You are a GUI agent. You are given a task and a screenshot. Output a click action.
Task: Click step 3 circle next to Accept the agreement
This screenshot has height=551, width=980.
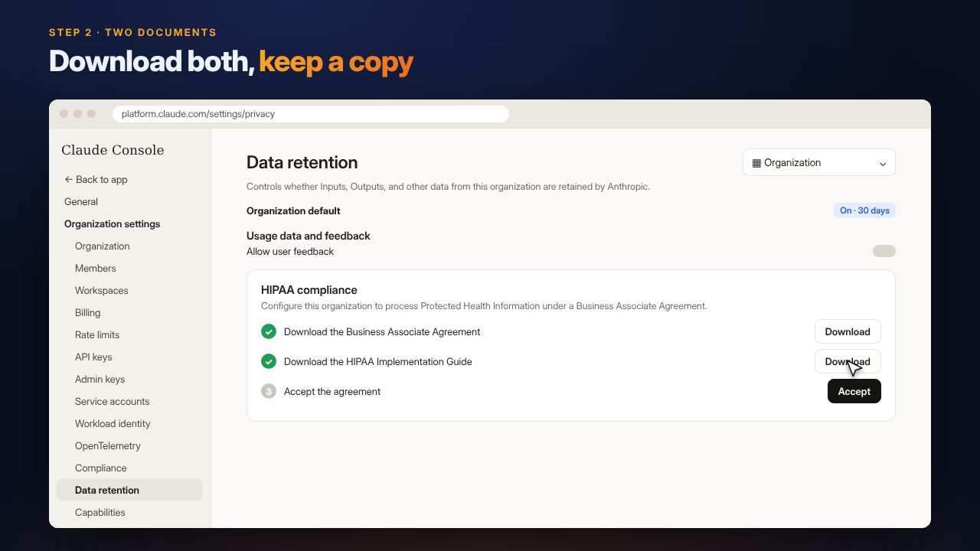[x=269, y=391]
